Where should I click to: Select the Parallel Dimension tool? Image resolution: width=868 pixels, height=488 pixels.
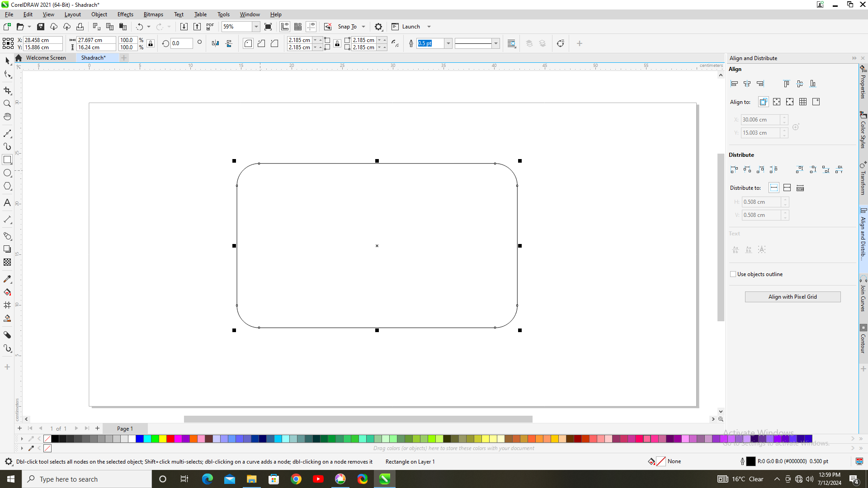[x=7, y=220]
